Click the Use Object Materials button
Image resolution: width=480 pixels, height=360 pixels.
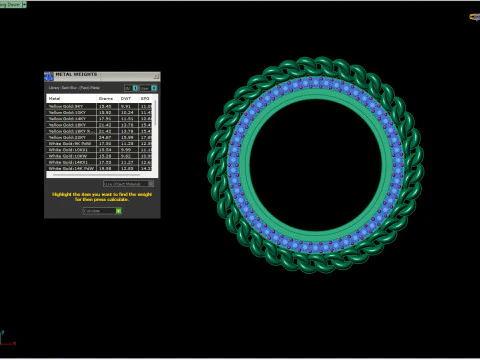[x=128, y=184]
